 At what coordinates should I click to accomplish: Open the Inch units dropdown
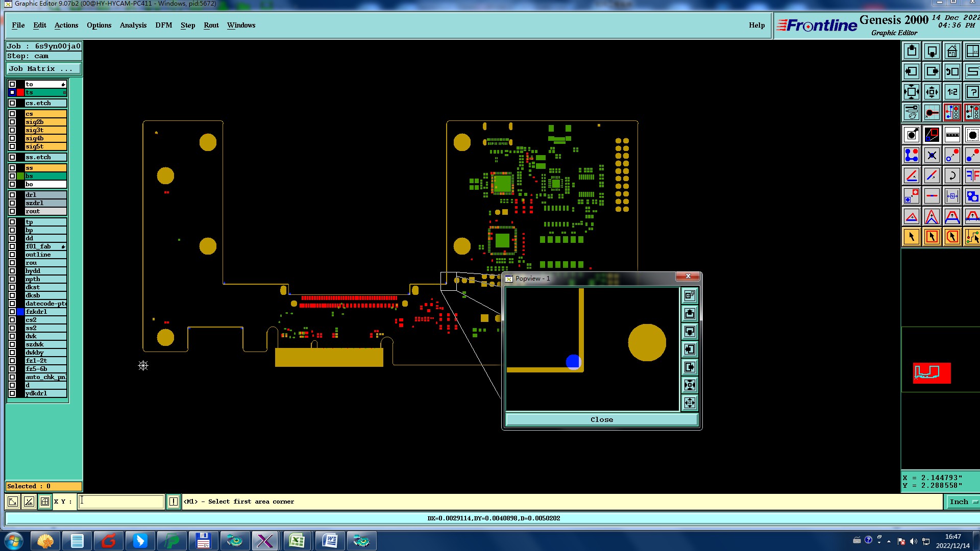[962, 502]
